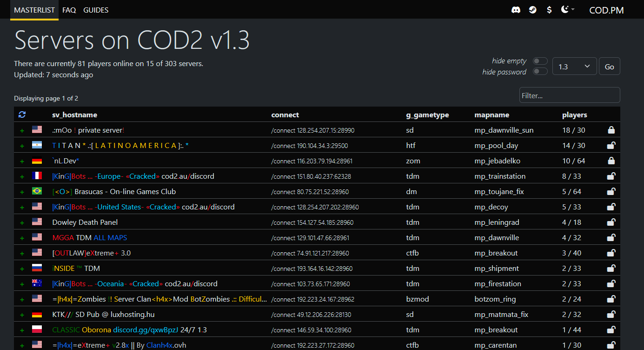This screenshot has height=350, width=644.
Task: Click the lock icon for nL.Dev row
Action: (x=611, y=161)
